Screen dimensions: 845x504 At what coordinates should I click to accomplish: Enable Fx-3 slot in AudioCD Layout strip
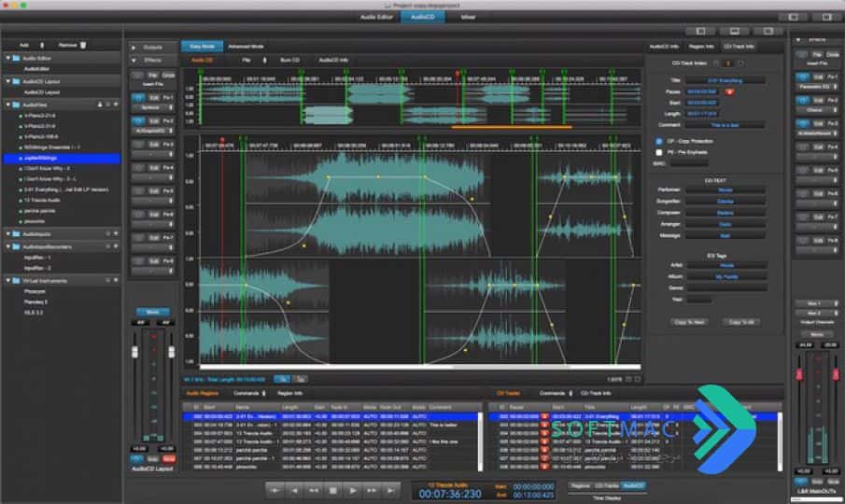pos(138,145)
